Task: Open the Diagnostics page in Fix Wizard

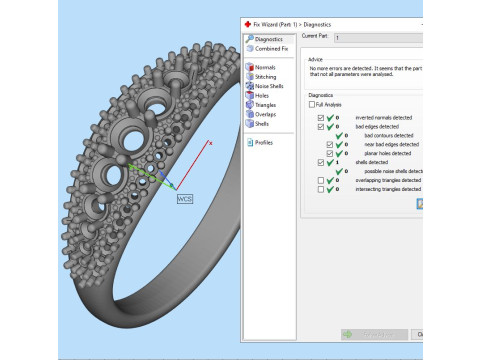Action: coord(269,39)
